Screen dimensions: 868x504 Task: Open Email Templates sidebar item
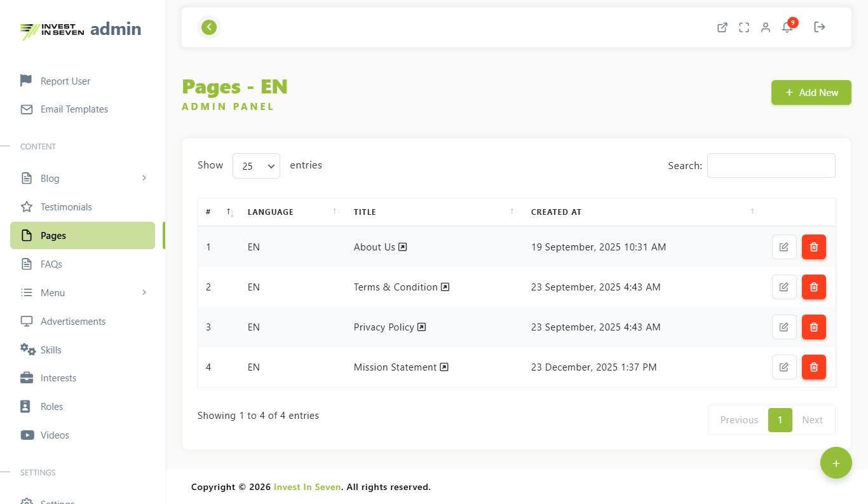tap(74, 109)
